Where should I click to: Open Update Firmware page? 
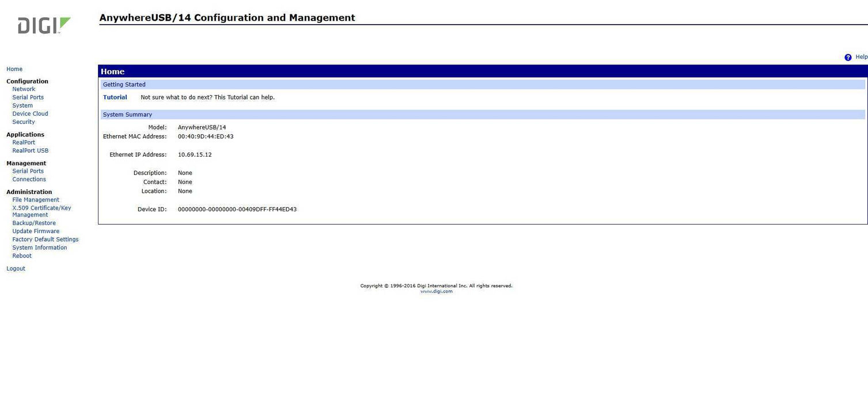(x=36, y=231)
